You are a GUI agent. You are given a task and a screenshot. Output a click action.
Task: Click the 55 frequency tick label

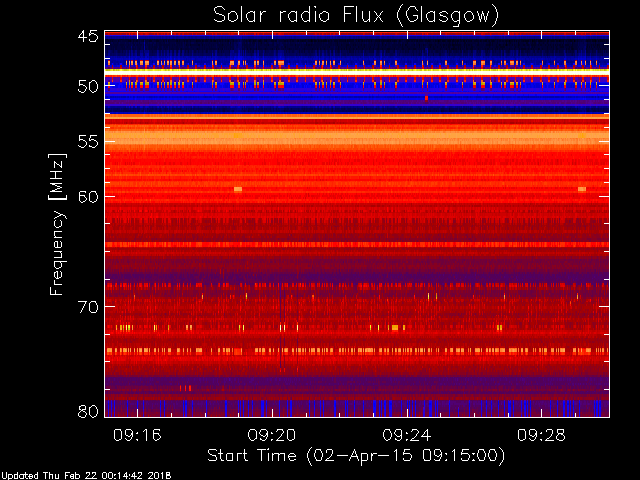(x=88, y=142)
